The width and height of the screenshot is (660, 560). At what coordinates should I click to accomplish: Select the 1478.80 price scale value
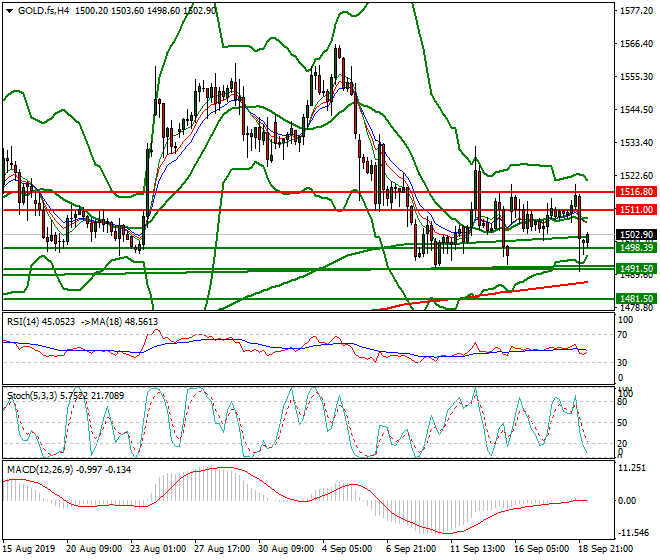(x=636, y=307)
